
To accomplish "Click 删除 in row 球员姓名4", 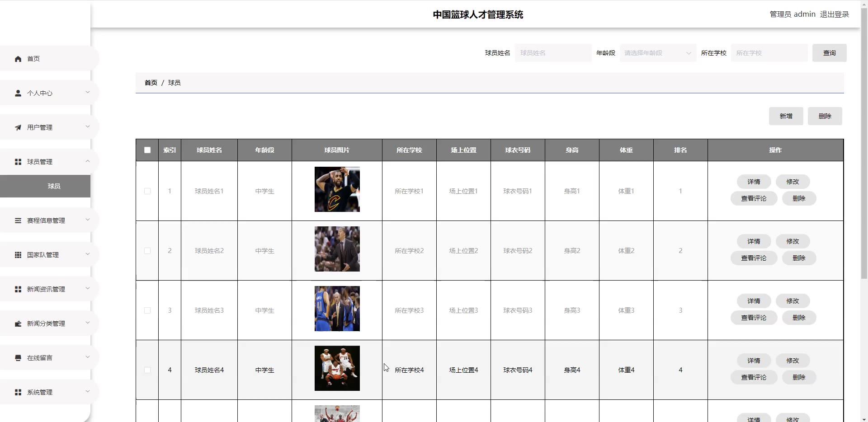I will click(x=799, y=377).
